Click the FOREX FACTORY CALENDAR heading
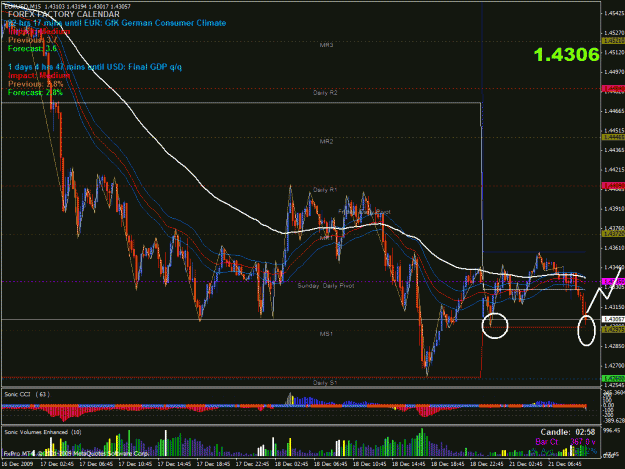625x469 pixels. [x=63, y=14]
